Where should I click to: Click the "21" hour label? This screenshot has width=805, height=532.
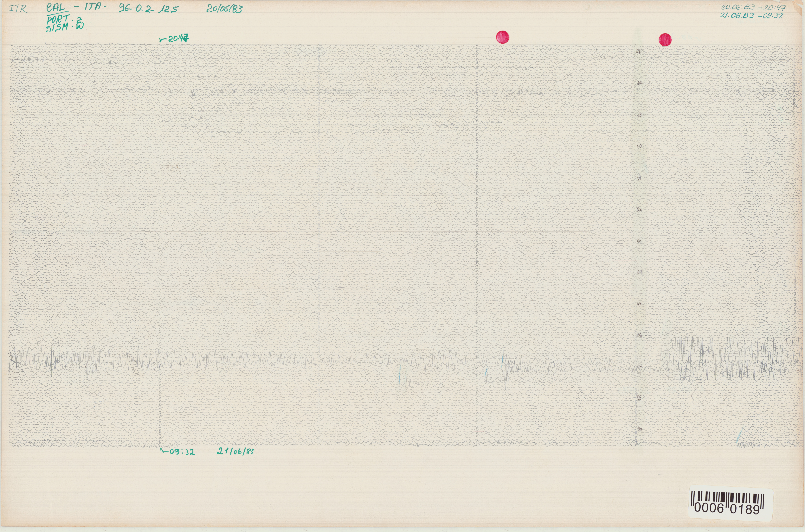pos(638,51)
